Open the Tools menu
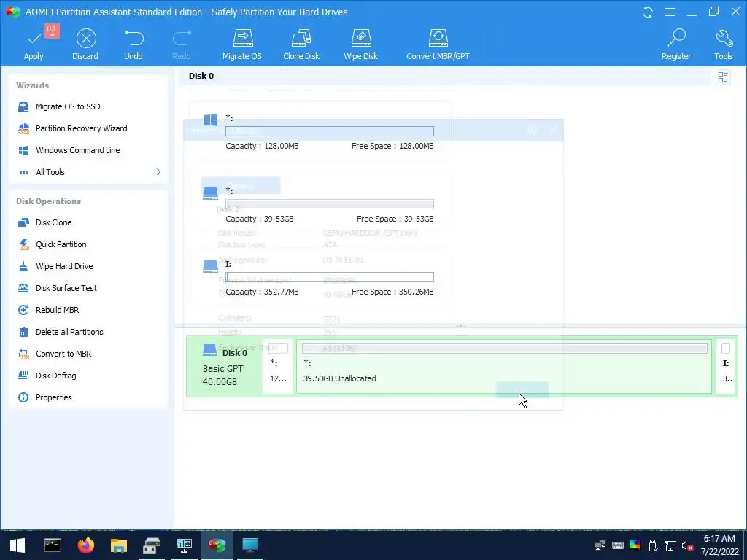This screenshot has height=560, width=747. point(723,44)
